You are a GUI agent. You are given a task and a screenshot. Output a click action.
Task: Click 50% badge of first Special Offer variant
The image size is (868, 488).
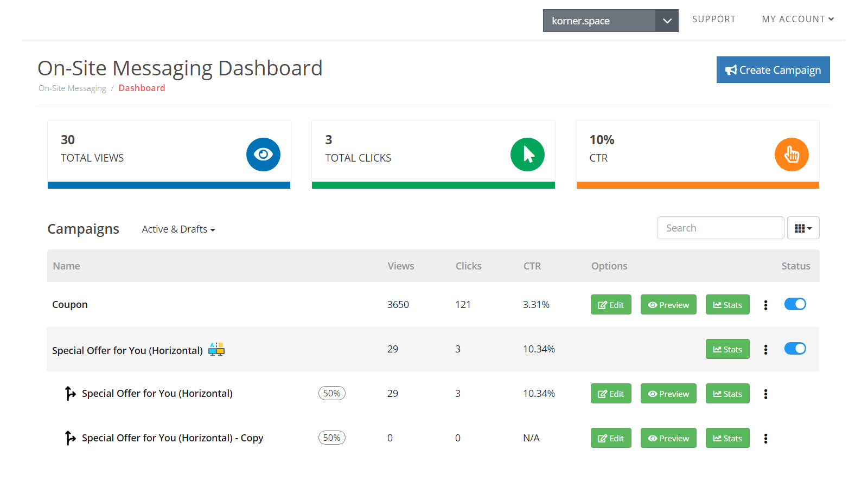(332, 393)
